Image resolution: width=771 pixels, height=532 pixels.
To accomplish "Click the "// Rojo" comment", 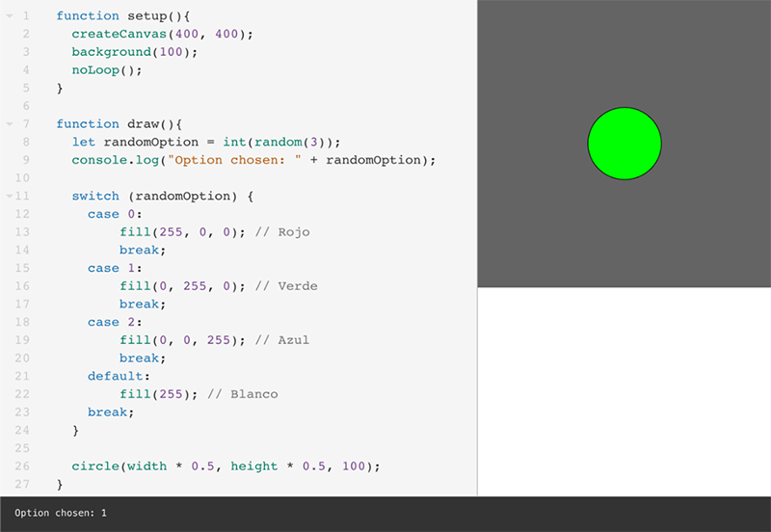I will 282,232.
